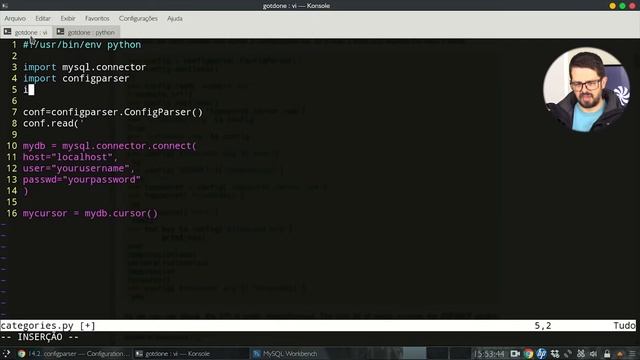Click 'conf=configparser.ConfigParser()' line
This screenshot has height=360, width=640.
pos(113,112)
